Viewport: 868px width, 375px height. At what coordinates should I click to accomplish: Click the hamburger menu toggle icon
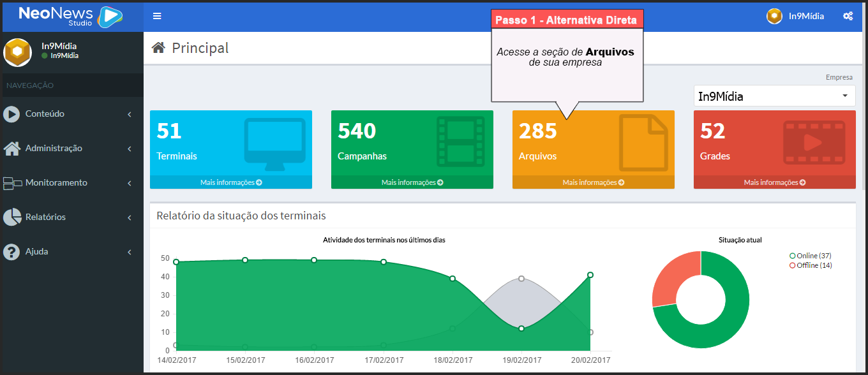[157, 16]
